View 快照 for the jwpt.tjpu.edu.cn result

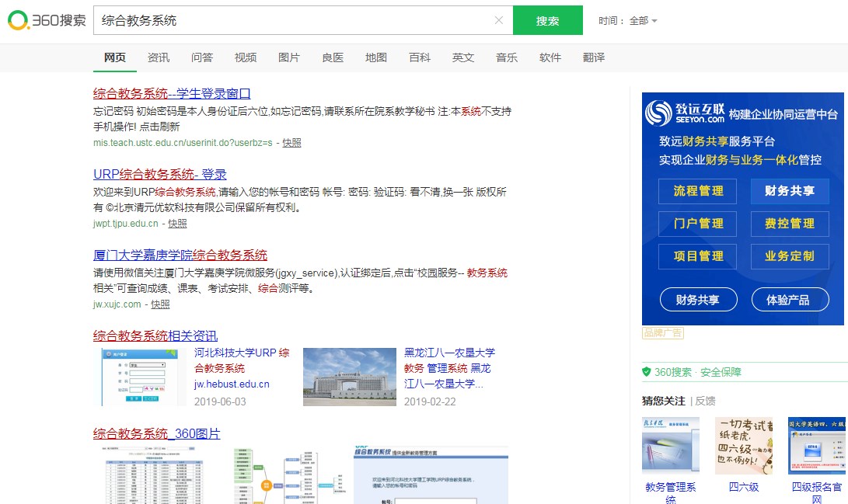click(177, 224)
